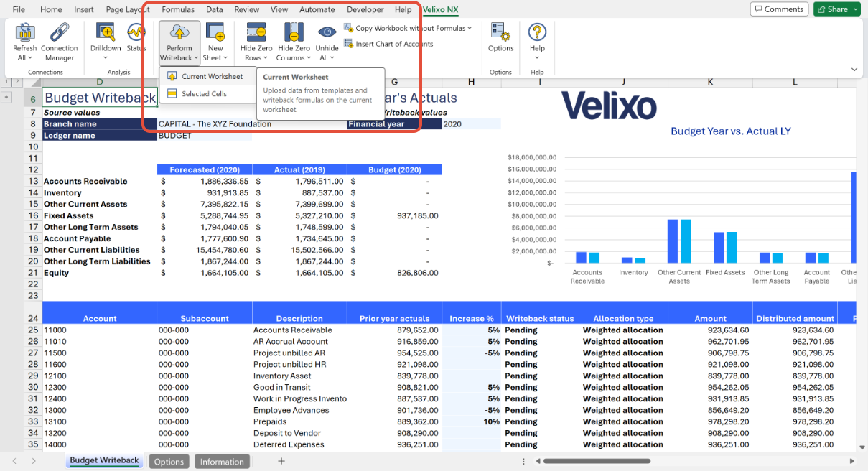Switch to the Home ribbon tab
Viewport: 868px width, 471px height.
click(x=51, y=9)
